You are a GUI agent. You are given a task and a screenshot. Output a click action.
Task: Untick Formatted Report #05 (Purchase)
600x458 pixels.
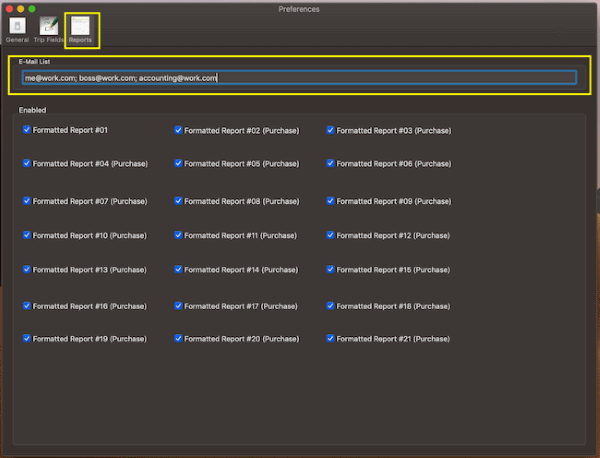click(x=178, y=163)
